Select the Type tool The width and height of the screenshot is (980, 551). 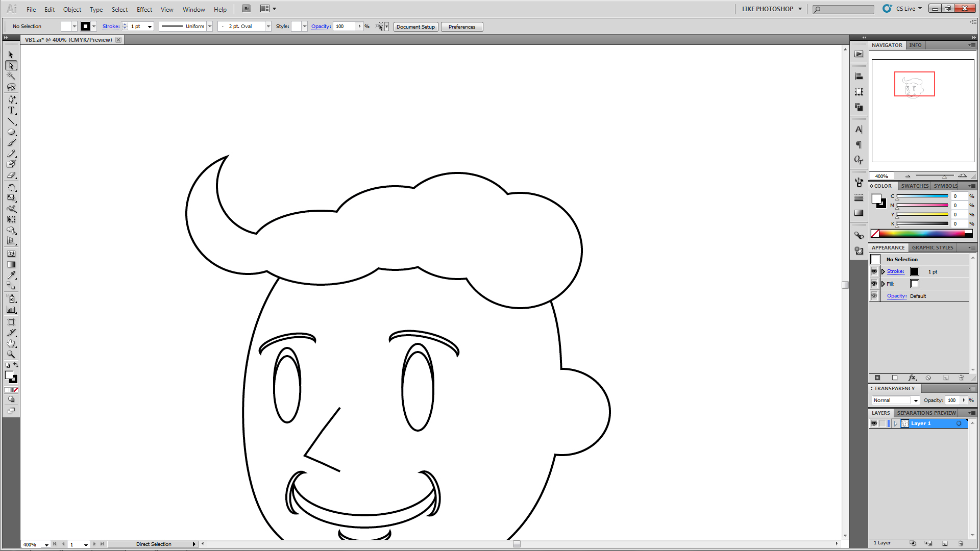point(11,110)
